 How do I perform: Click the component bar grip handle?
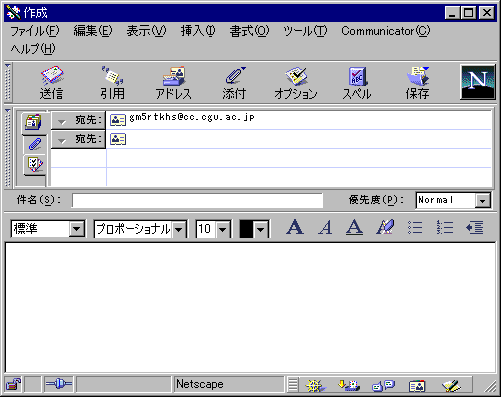(293, 384)
